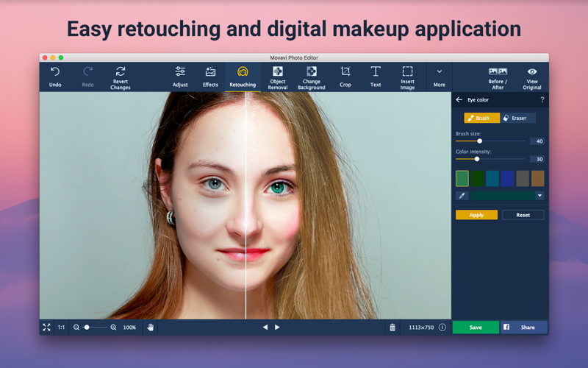Open the Crop tool
The image size is (588, 368).
345,72
